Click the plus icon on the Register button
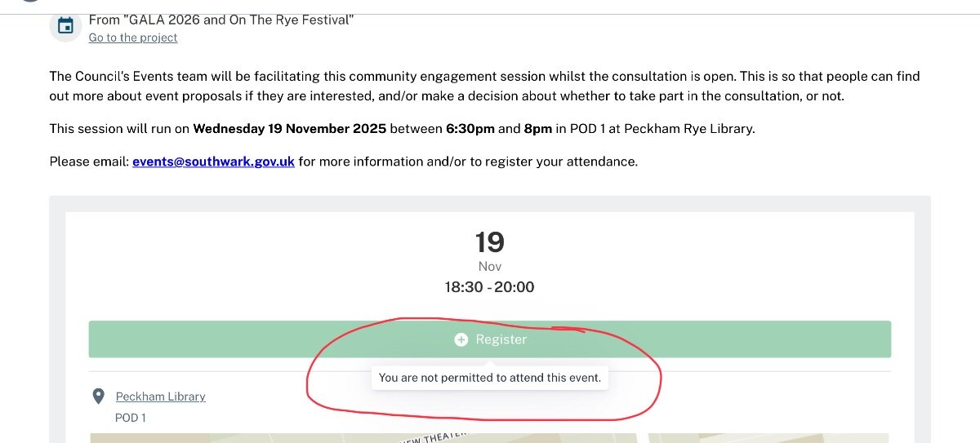Image resolution: width=980 pixels, height=443 pixels. coord(461,339)
